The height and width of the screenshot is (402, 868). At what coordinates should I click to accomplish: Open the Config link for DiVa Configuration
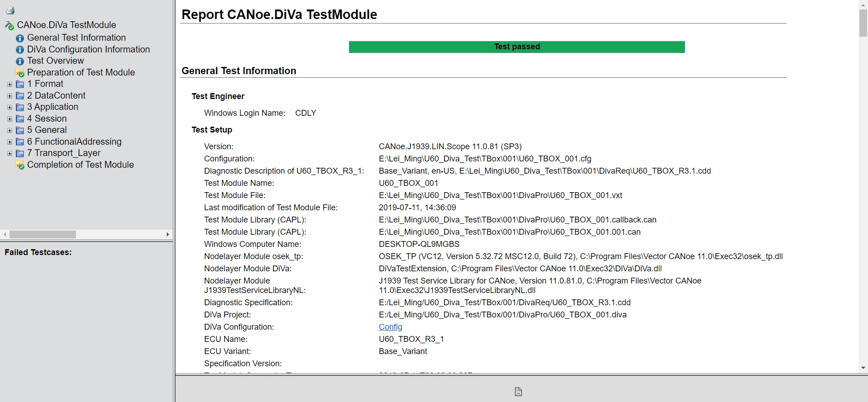point(391,327)
